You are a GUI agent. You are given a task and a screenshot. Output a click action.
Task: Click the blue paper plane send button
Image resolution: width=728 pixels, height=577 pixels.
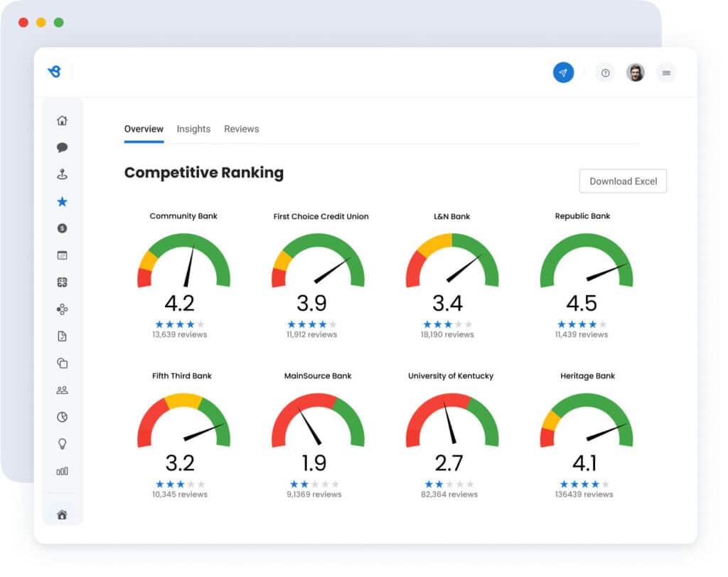pos(563,73)
